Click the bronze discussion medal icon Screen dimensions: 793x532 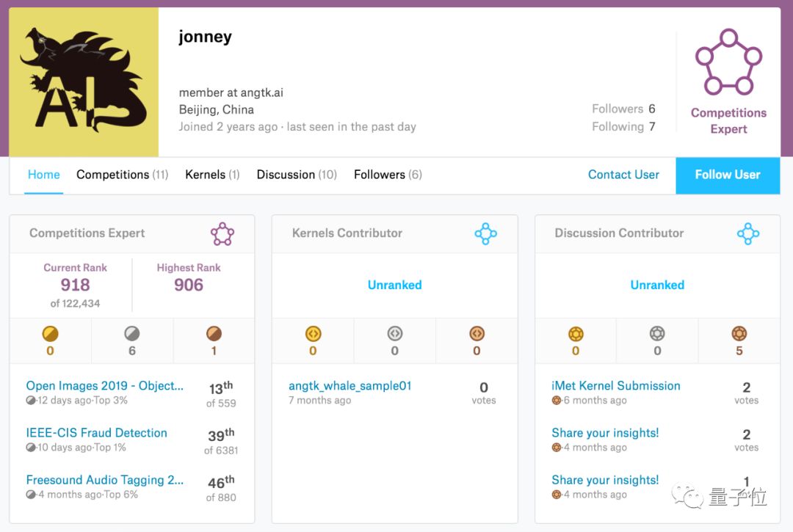(x=739, y=335)
